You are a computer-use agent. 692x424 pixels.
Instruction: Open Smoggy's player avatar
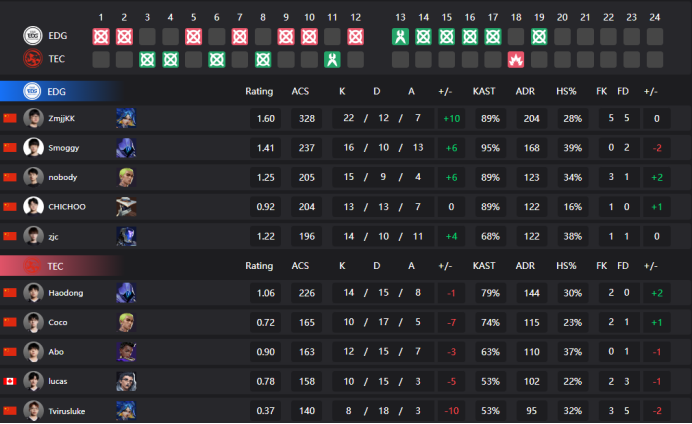point(33,147)
